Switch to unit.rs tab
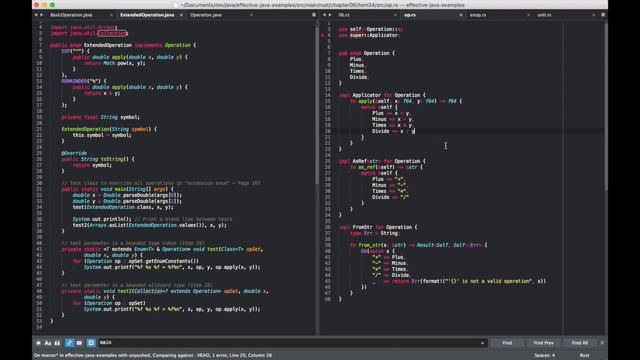The image size is (640, 360). pyautogui.click(x=544, y=15)
